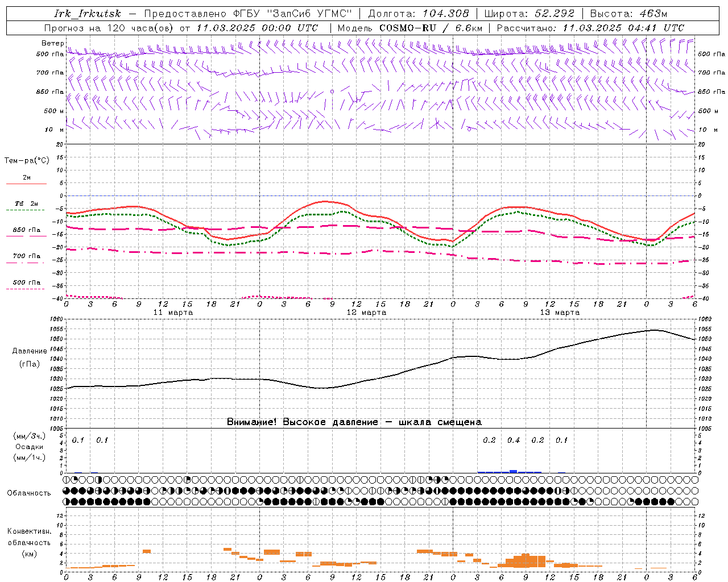Select the "Давление" pressure panel label
Image resolution: width=728 pixels, height=582 pixels.
tap(30, 351)
